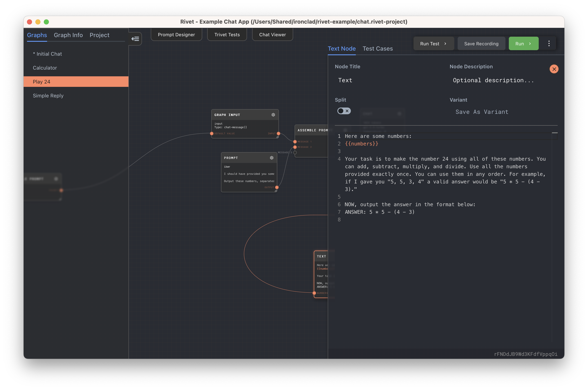The height and width of the screenshot is (390, 588).
Task: Open the Project tab
Action: [99, 35]
